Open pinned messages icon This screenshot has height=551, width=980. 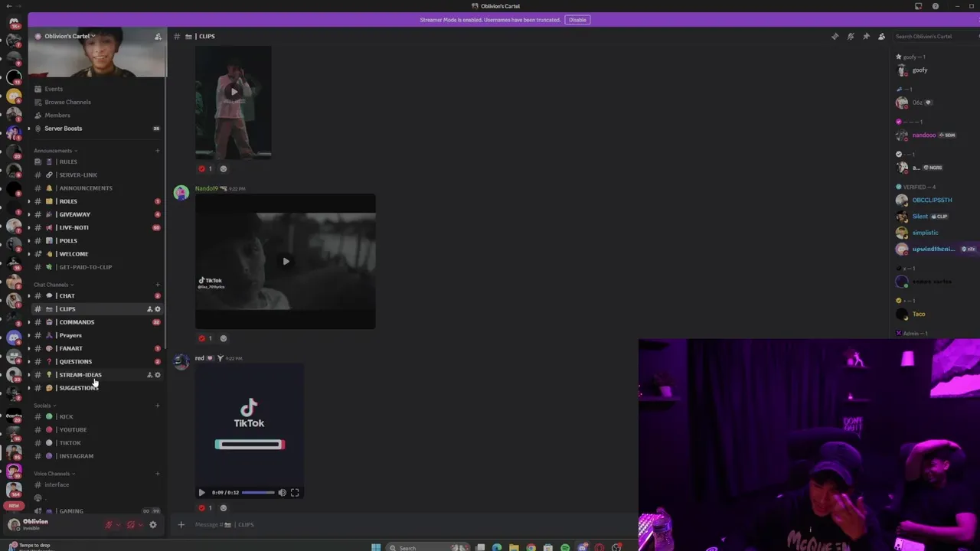point(866,36)
